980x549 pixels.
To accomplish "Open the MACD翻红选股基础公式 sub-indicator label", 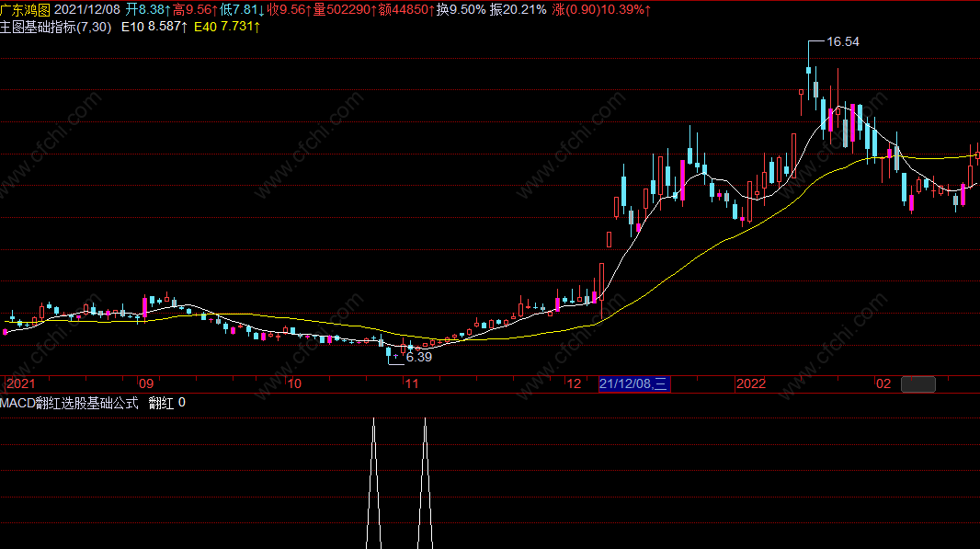I will pyautogui.click(x=69, y=404).
